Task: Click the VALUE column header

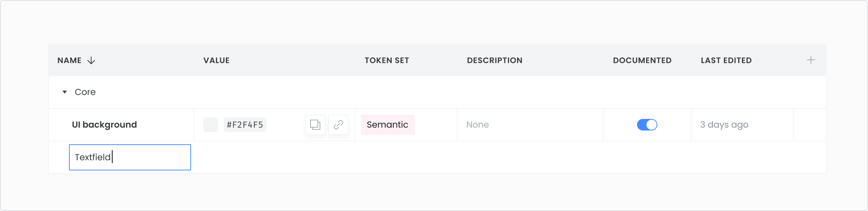Action: [216, 61]
